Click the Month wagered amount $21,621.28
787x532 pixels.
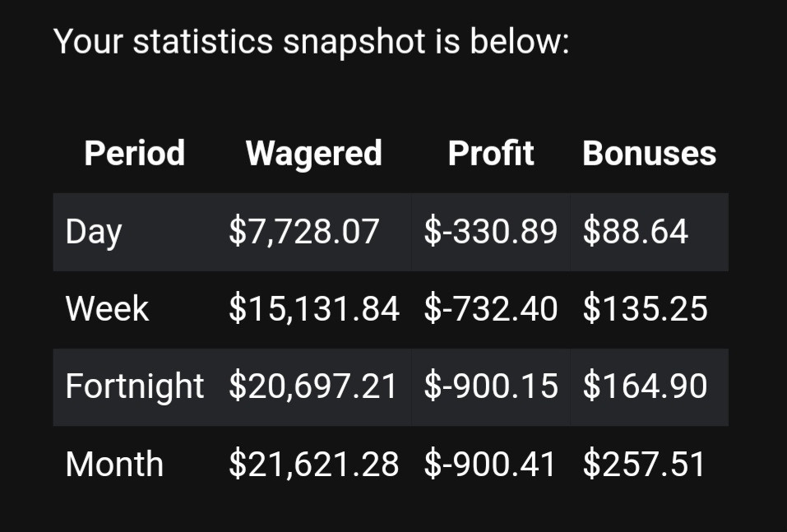pyautogui.click(x=313, y=465)
